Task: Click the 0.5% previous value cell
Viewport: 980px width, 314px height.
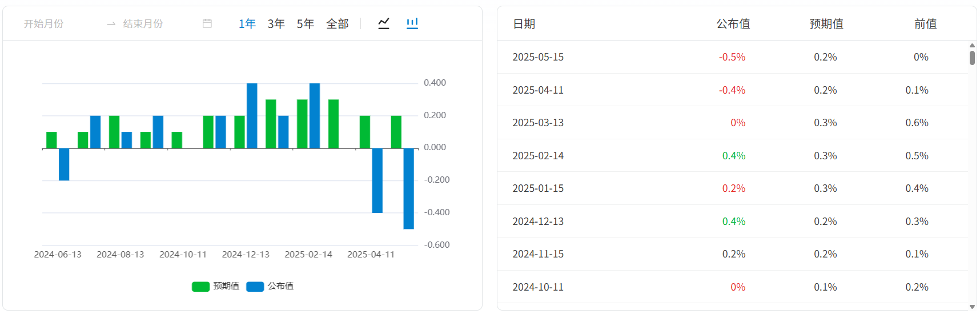Action: coord(917,156)
